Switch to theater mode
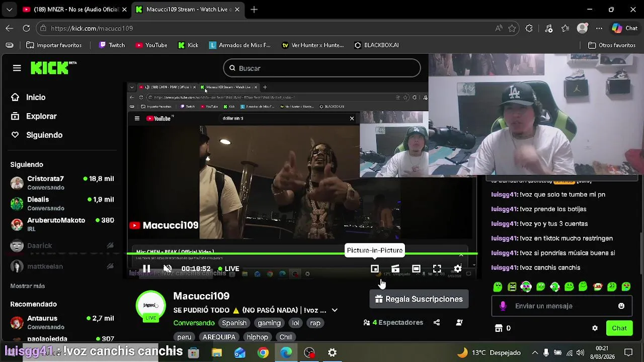644x362 pixels. (416, 269)
